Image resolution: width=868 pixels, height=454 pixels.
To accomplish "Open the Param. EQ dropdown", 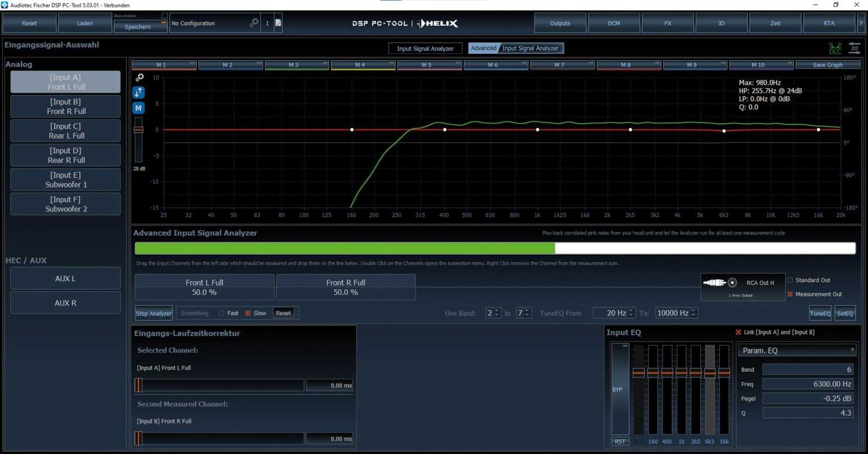I will pyautogui.click(x=797, y=350).
